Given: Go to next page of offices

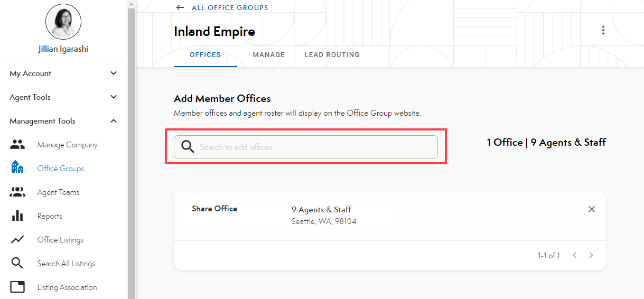Looking at the screenshot, I should (591, 256).
